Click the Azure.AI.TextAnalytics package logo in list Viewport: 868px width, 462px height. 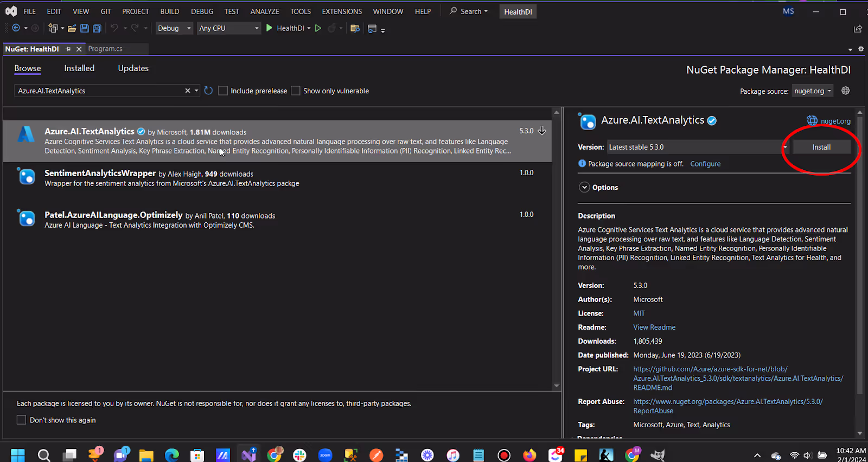tap(26, 133)
